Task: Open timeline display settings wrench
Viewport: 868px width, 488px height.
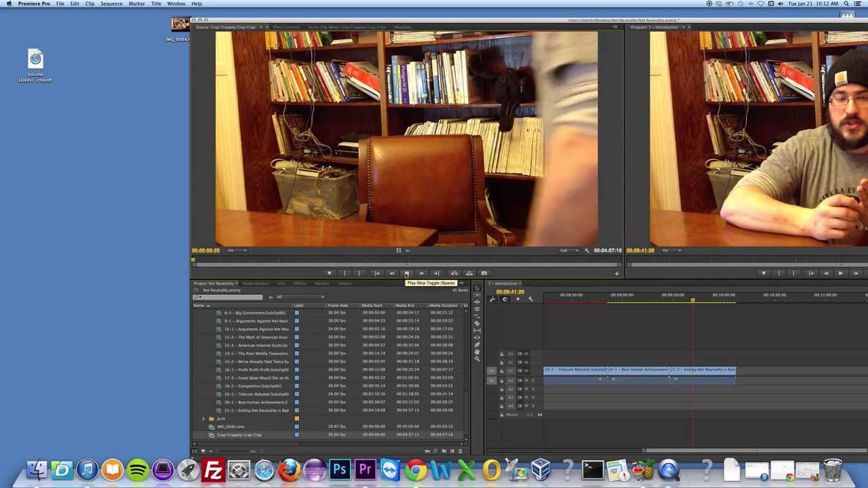Action: click(x=530, y=299)
